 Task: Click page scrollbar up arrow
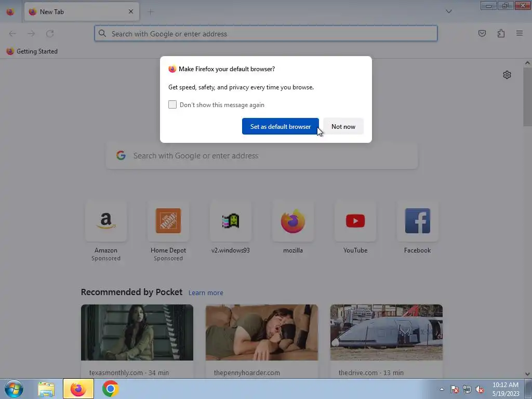(527, 63)
